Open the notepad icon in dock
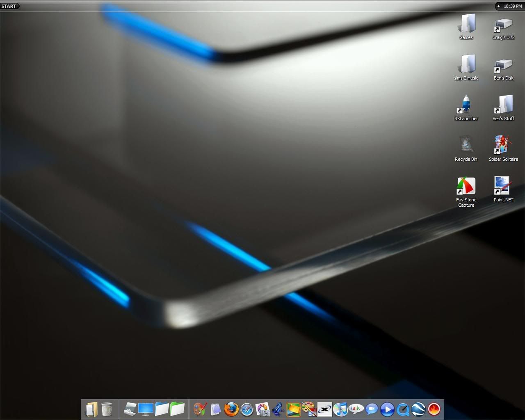The width and height of the screenshot is (525, 420). click(x=215, y=409)
